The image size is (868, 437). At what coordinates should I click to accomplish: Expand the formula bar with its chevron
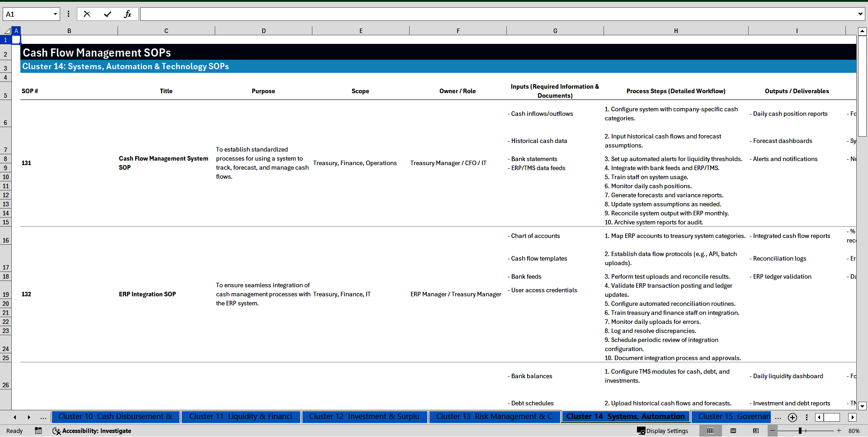point(861,14)
